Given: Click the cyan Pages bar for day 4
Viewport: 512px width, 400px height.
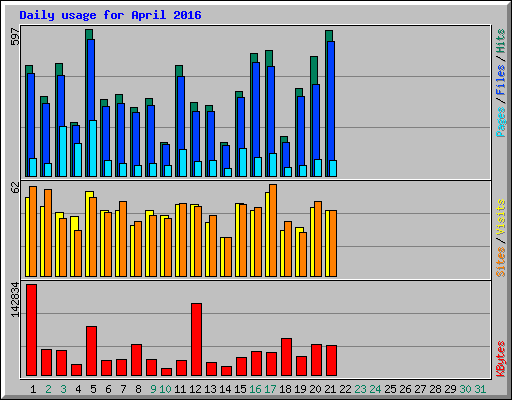Looking at the screenshot, I should point(78,160).
